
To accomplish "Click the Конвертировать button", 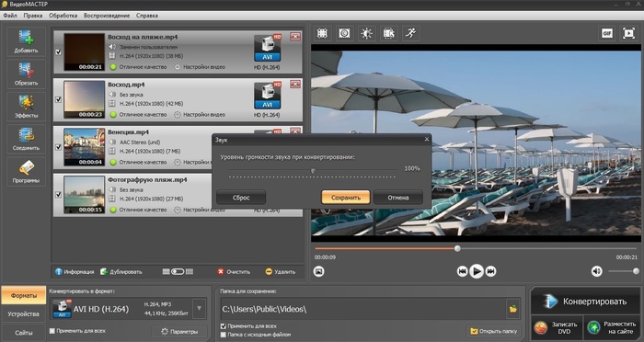I will pyautogui.click(x=586, y=301).
